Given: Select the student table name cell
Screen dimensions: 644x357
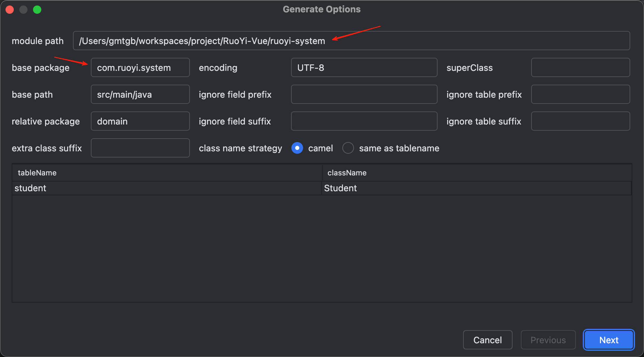Looking at the screenshot, I should pyautogui.click(x=167, y=188).
